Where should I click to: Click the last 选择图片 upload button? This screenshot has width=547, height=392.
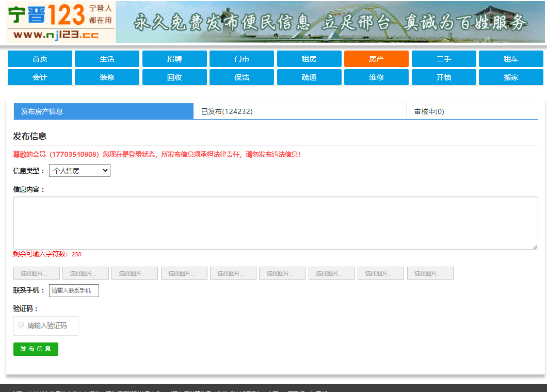(x=430, y=273)
